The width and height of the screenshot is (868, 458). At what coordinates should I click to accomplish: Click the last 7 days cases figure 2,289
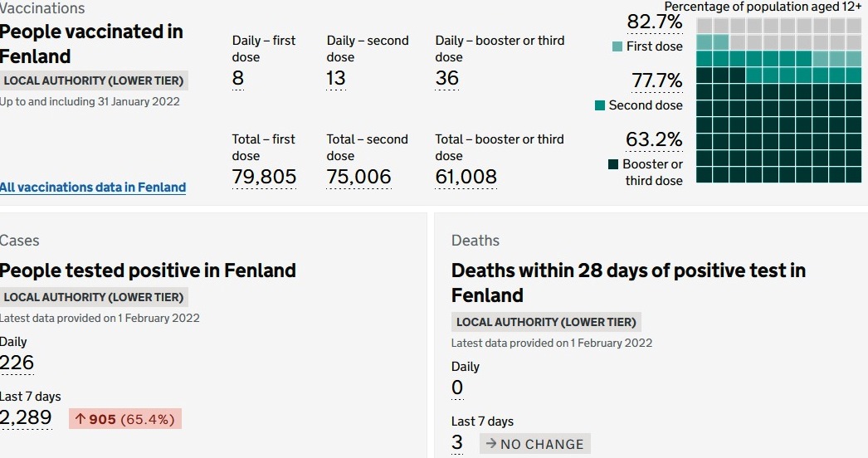coord(26,418)
